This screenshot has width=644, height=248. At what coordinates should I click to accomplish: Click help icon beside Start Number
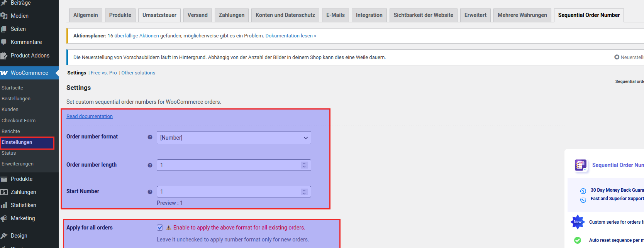[x=150, y=192]
